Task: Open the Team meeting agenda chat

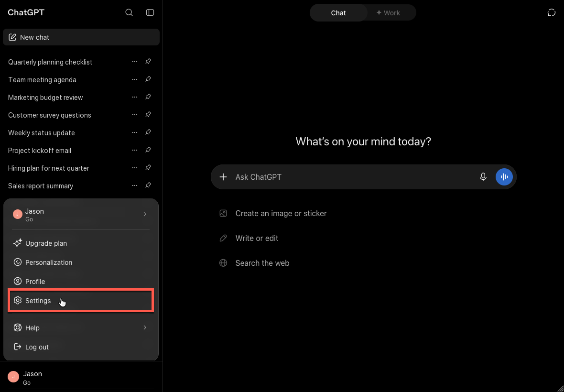Action: [x=42, y=79]
